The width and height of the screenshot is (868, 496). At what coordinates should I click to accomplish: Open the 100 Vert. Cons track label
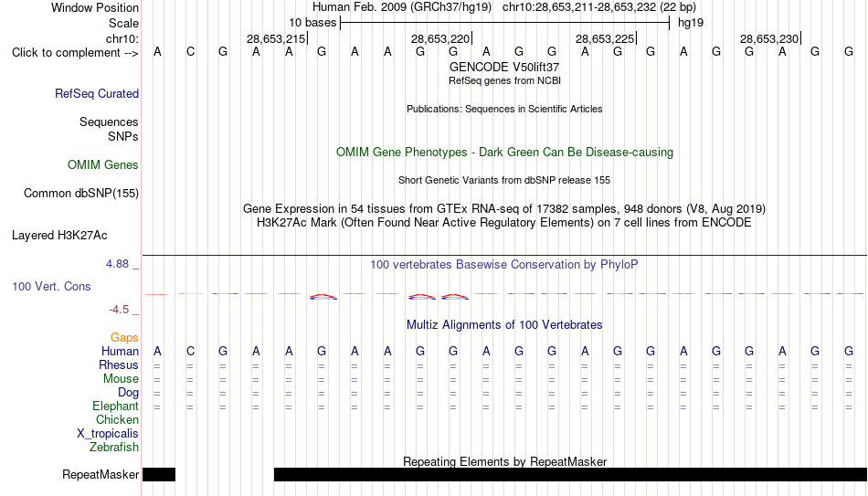point(51,286)
